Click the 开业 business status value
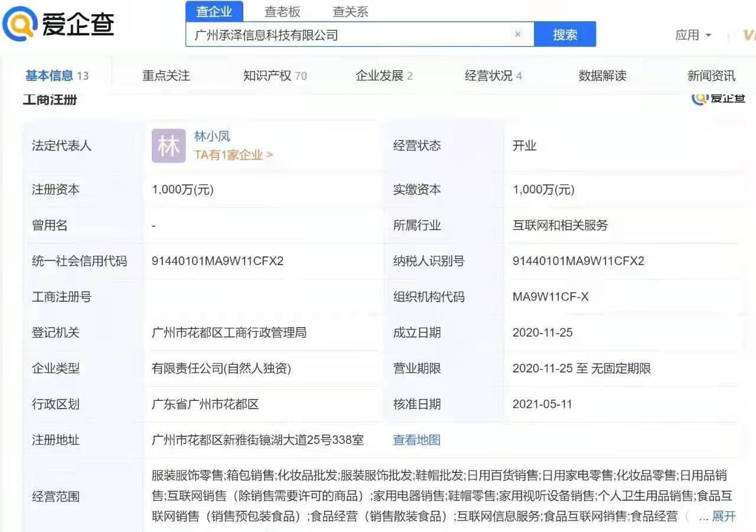Image resolution: width=756 pixels, height=532 pixels. 524,146
